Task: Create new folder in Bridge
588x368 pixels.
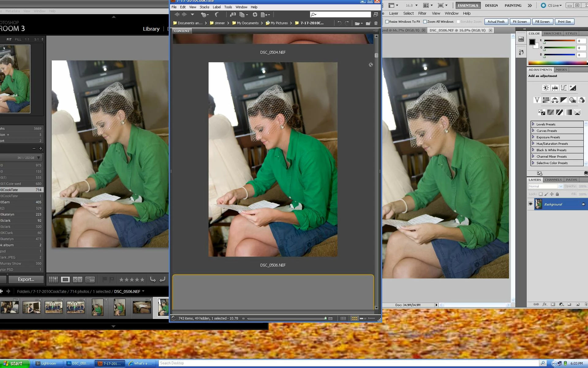Action: [x=368, y=23]
